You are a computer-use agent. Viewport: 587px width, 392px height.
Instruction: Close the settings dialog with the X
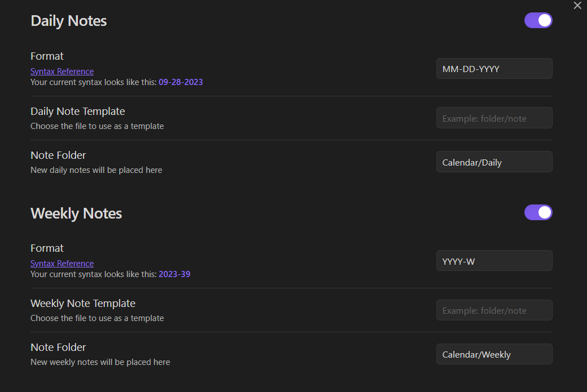click(x=577, y=6)
